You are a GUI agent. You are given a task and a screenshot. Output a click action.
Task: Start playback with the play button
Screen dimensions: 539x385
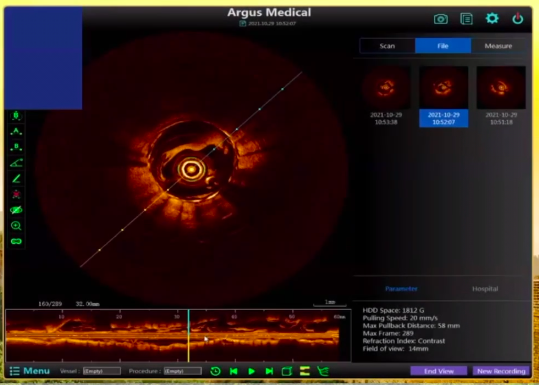coord(251,371)
